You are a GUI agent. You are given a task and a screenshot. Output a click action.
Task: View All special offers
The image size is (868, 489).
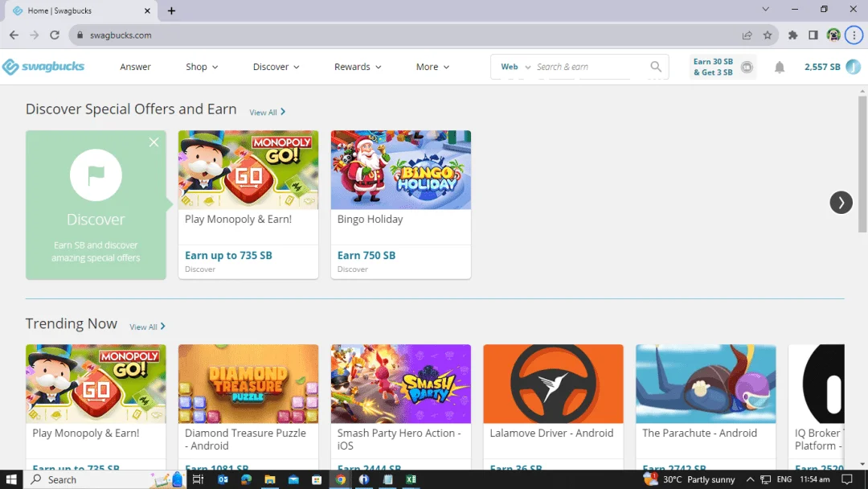pyautogui.click(x=268, y=112)
